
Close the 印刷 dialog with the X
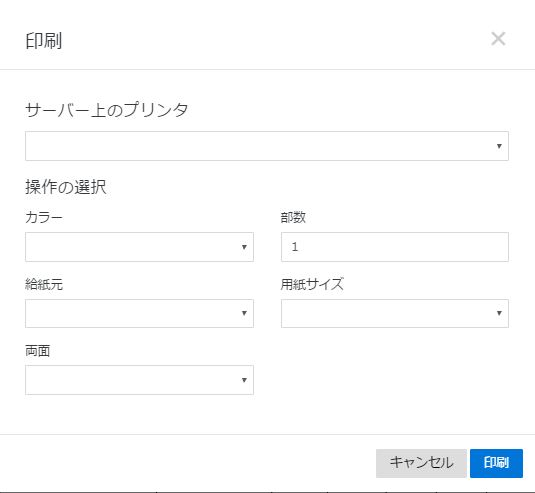coord(498,39)
